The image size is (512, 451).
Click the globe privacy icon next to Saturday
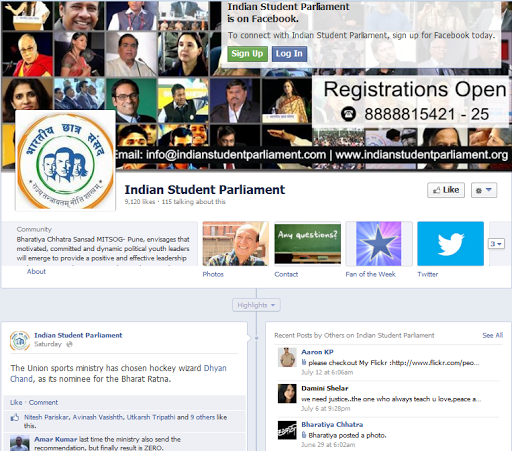[69, 344]
